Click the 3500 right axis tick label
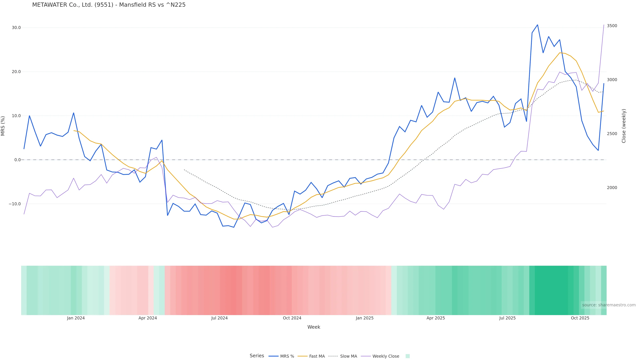 coord(612,26)
